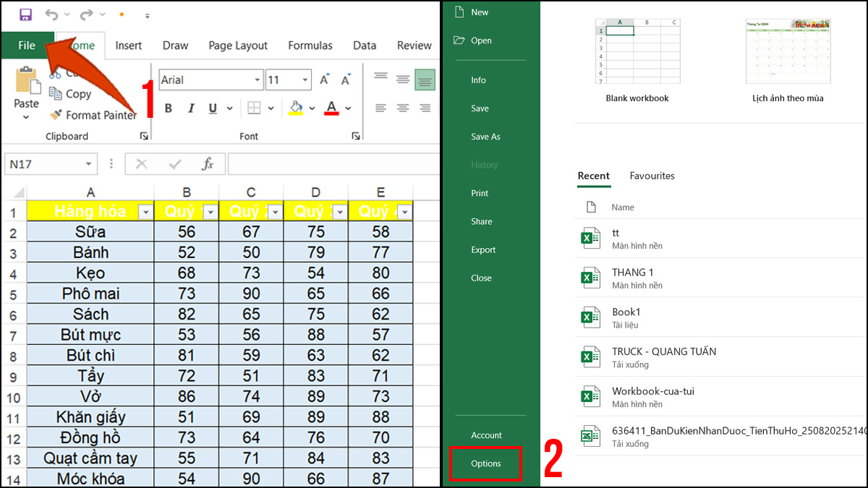Switch to the Formulas ribbon tab
Viewport: 868px width, 488px height.
310,45
